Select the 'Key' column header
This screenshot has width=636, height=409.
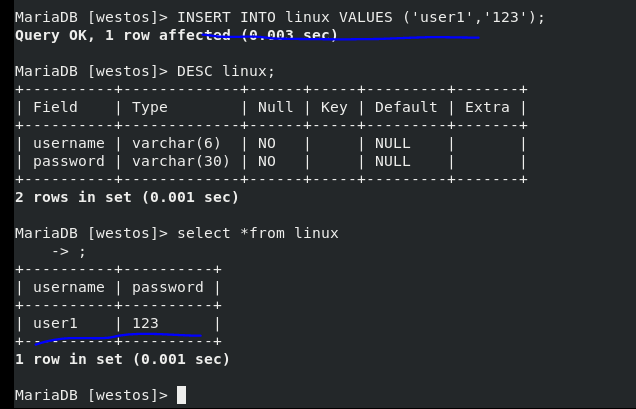pos(334,107)
